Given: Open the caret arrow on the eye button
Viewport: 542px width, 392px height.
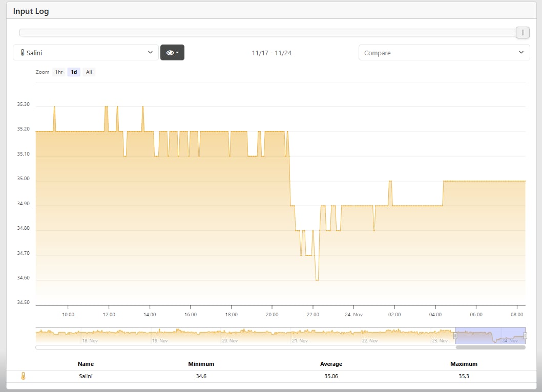Looking at the screenshot, I should (177, 53).
